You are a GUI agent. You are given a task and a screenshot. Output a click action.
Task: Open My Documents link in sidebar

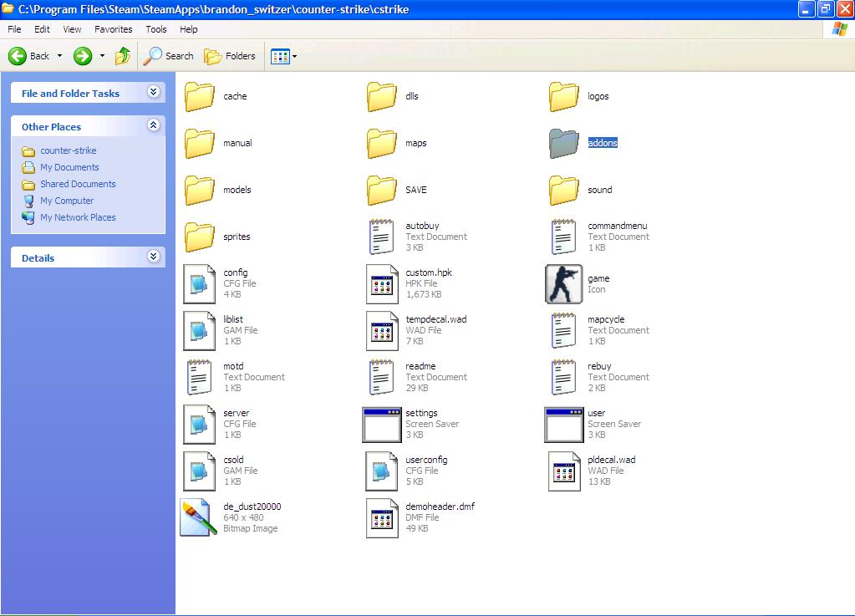point(69,167)
